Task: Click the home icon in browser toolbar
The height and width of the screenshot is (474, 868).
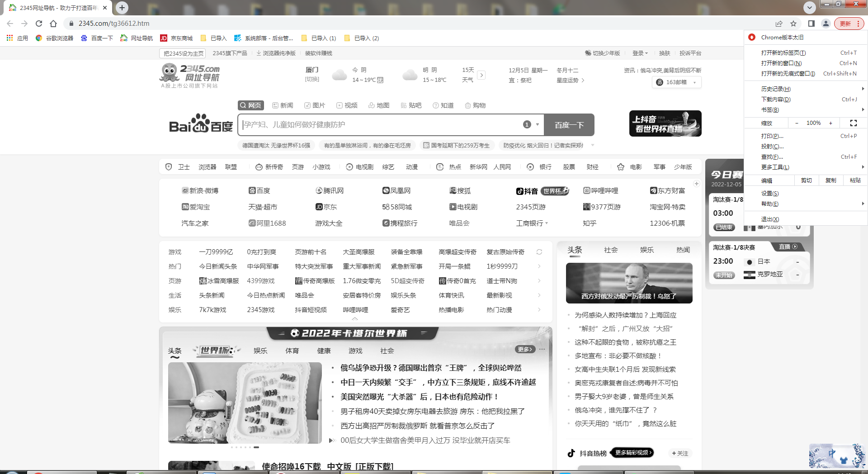Action: point(53,24)
